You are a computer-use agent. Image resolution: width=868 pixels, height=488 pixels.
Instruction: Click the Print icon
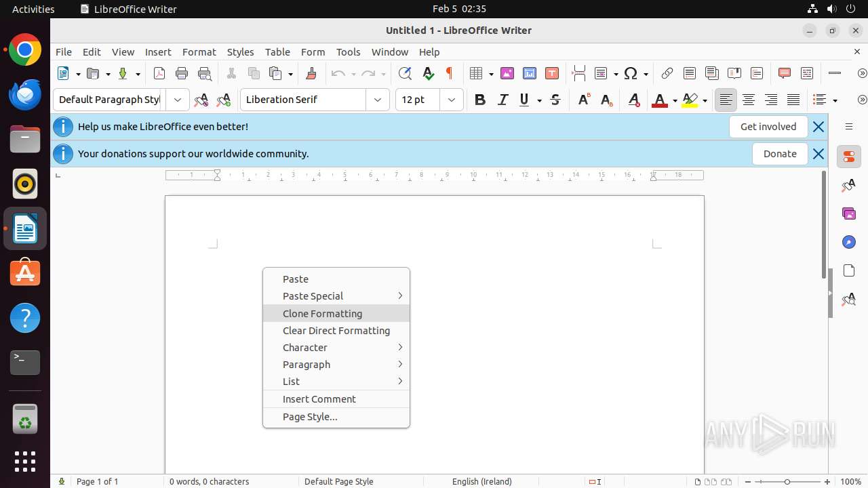click(182, 73)
